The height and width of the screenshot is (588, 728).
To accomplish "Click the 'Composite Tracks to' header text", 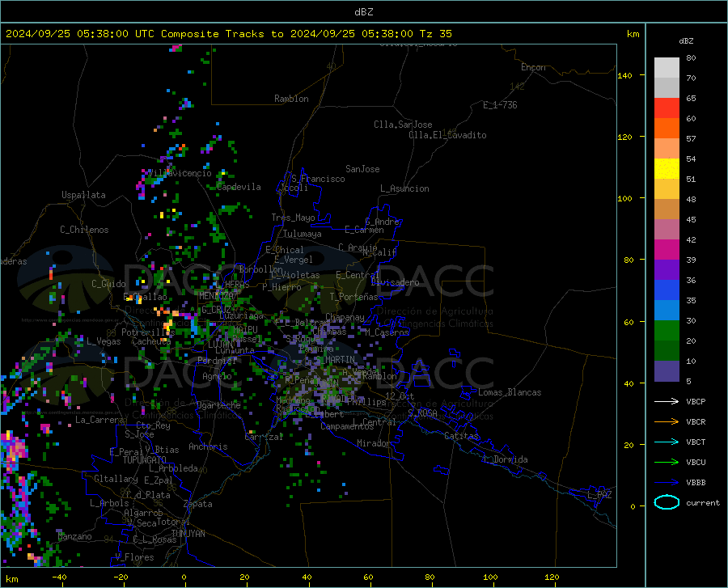I will tap(222, 34).
